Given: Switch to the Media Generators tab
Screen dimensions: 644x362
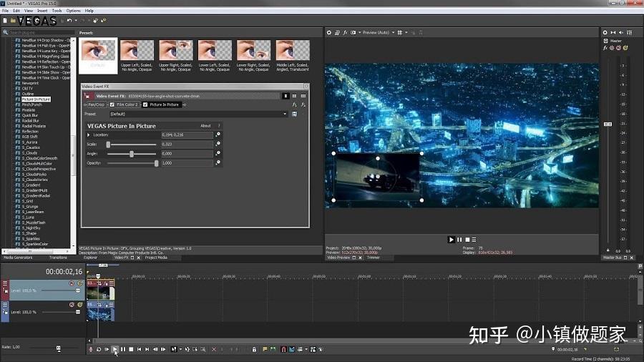Looking at the screenshot, I should tap(18, 258).
